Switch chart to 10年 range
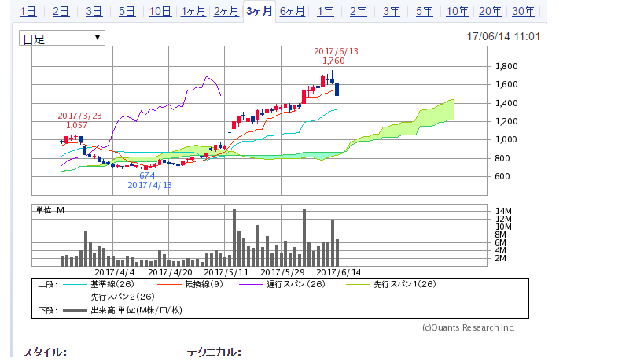The height and width of the screenshot is (362, 644). point(457,12)
